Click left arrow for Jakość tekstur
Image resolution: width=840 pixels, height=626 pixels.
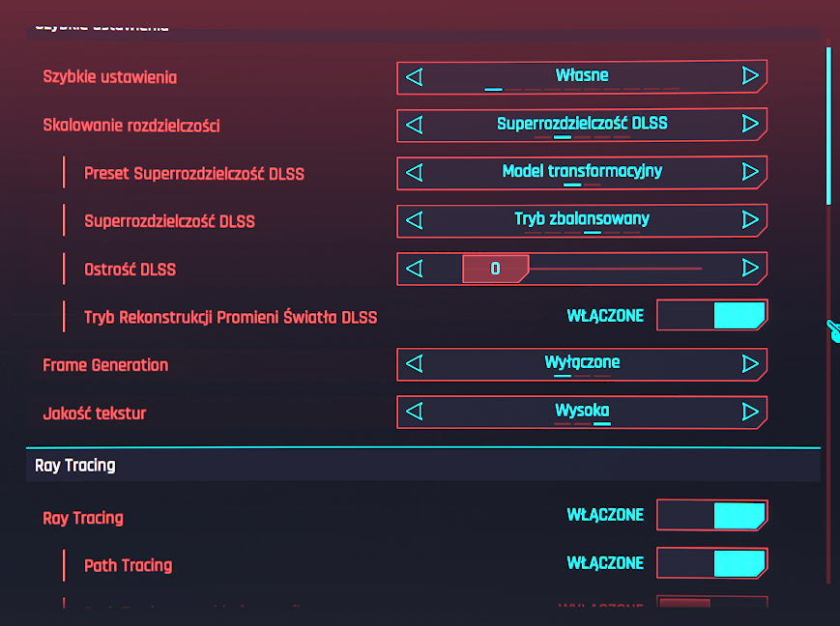pos(415,413)
